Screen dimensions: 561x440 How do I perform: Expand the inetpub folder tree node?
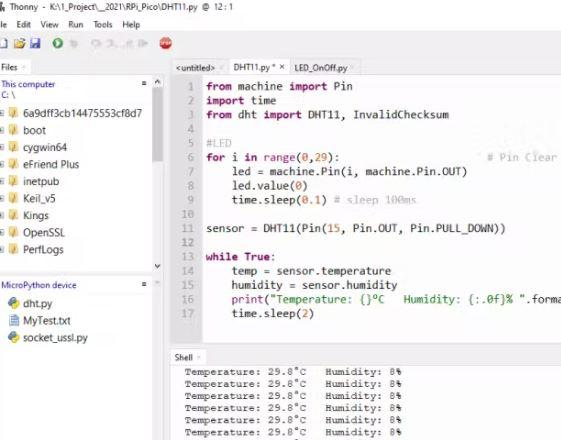pos(2,181)
